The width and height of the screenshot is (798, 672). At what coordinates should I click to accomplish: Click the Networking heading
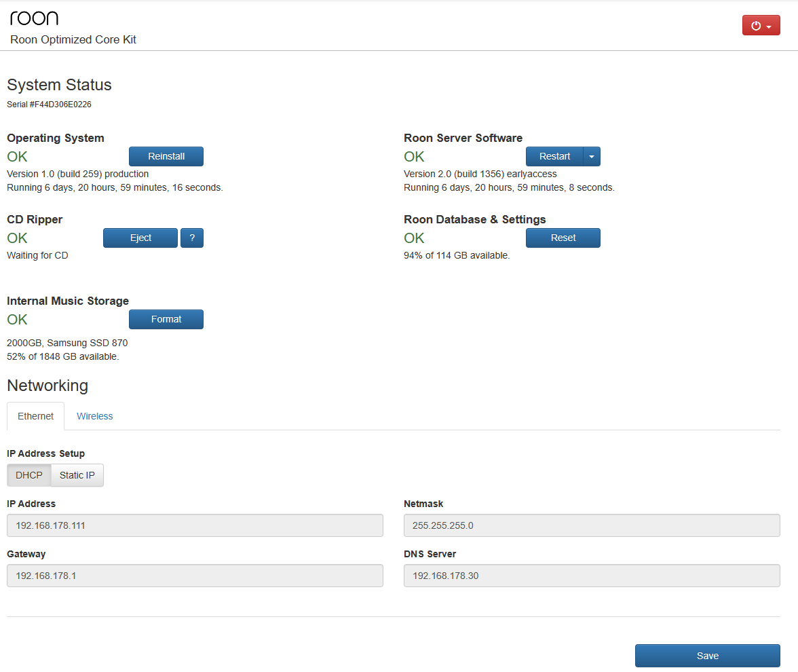coord(47,386)
